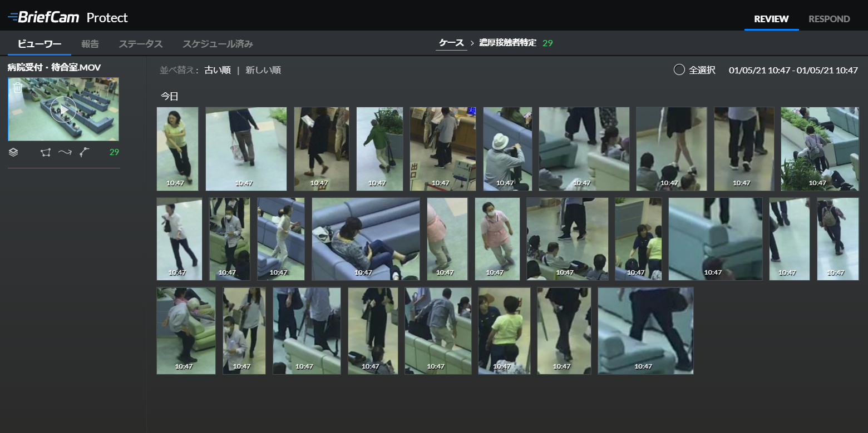Open the スケジュール済み tab

click(x=218, y=44)
